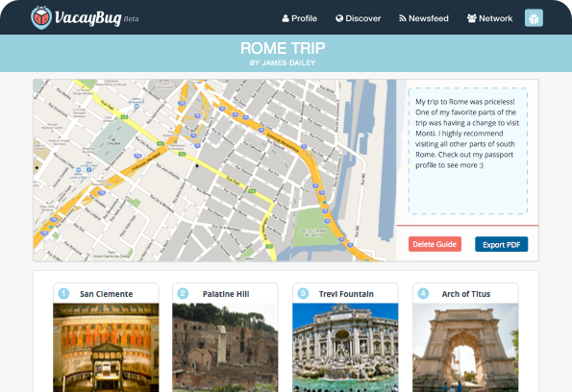Open the Network menu item

[489, 18]
